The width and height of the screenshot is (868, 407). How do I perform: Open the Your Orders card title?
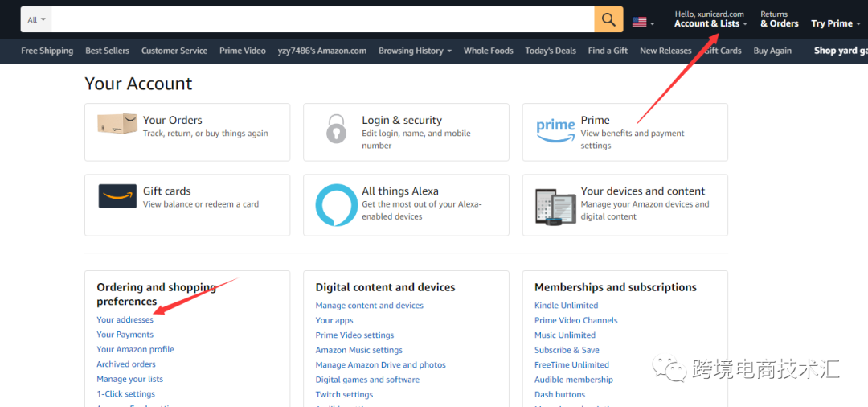172,120
